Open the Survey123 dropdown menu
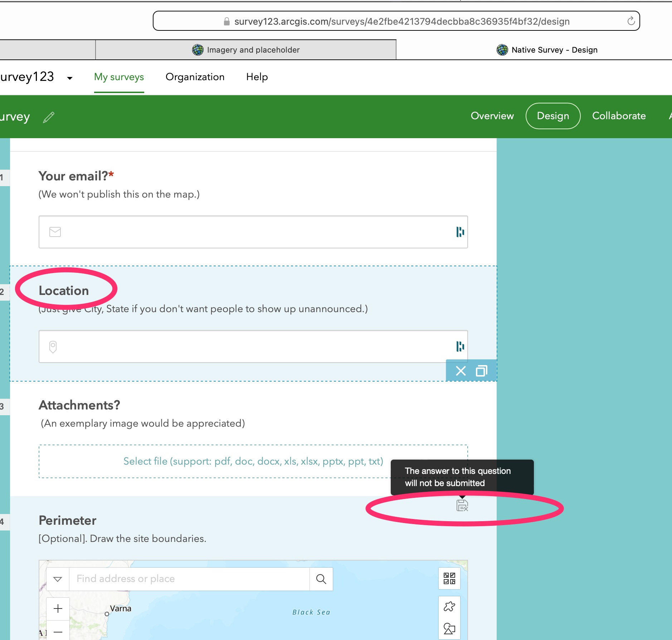 click(69, 78)
